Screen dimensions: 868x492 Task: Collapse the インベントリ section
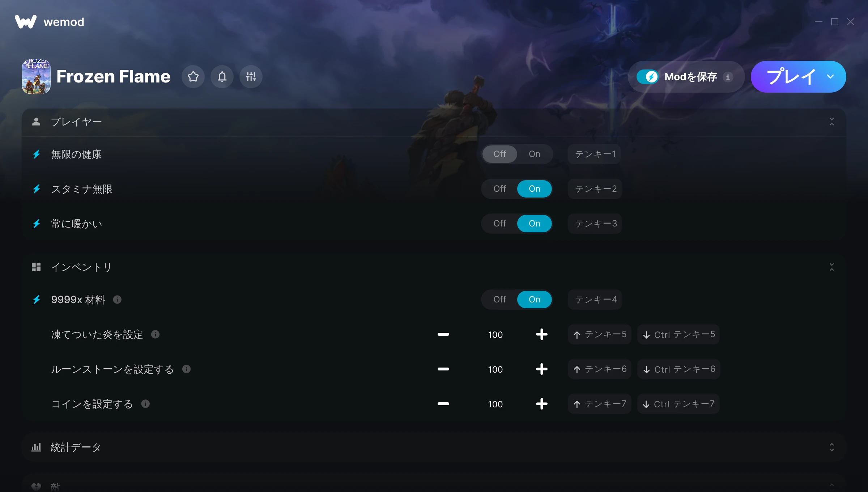coord(831,267)
